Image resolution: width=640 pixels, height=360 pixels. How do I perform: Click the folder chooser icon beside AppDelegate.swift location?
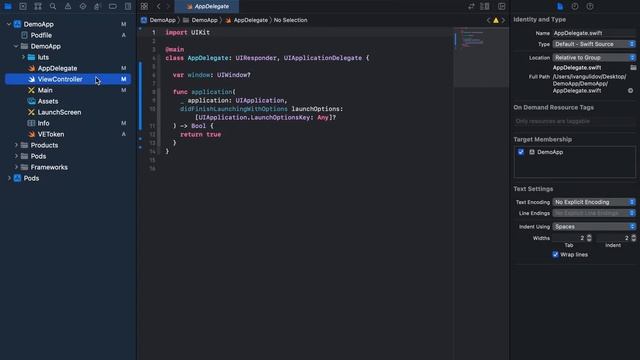pos(633,68)
